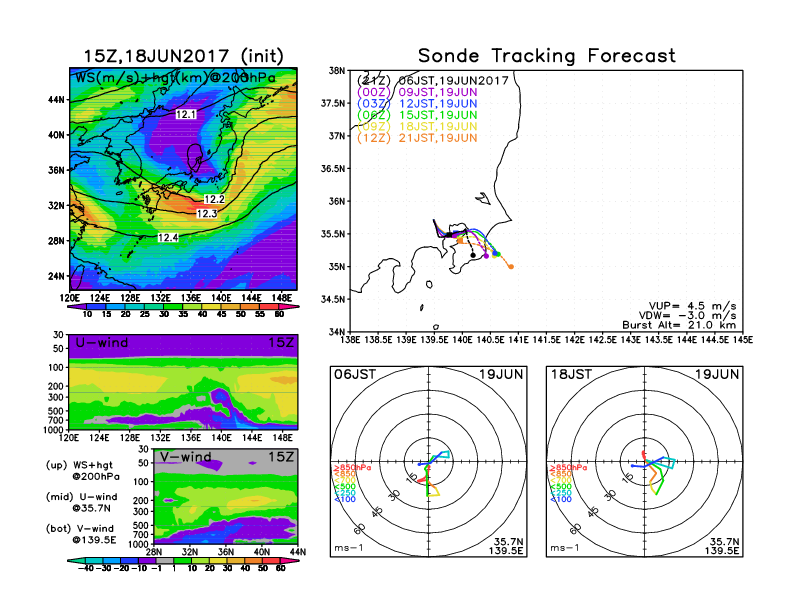Click the '38N' latitude axis label on the tracking map
This screenshot has width=792, height=612.
(x=337, y=70)
